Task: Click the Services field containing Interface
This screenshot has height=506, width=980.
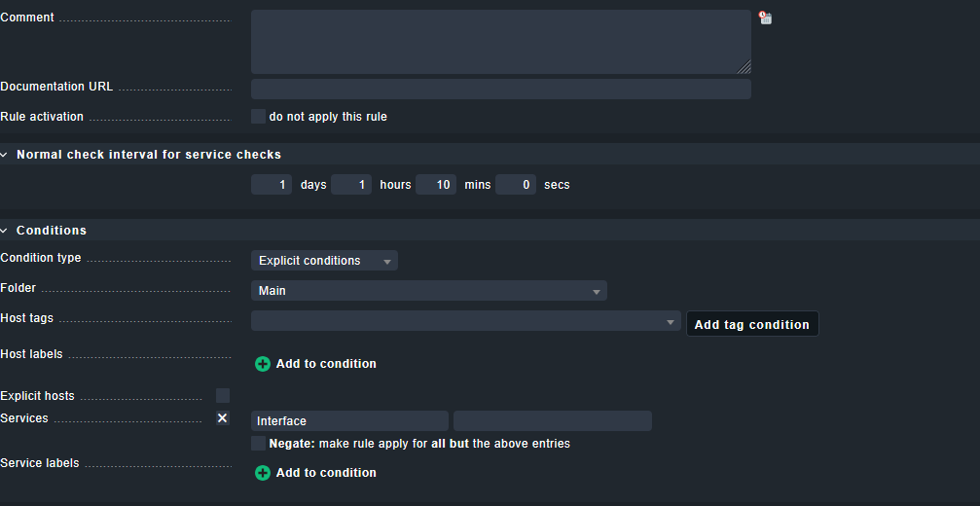Action: [349, 421]
